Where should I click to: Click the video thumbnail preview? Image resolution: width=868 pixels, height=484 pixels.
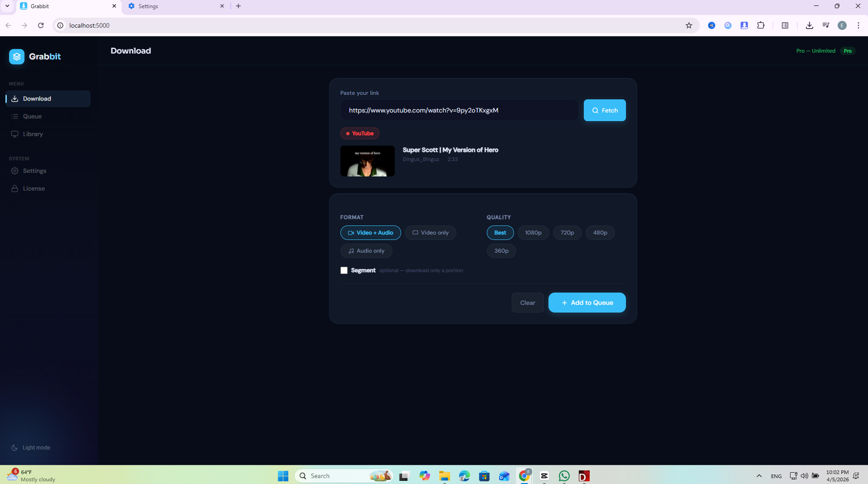(368, 161)
